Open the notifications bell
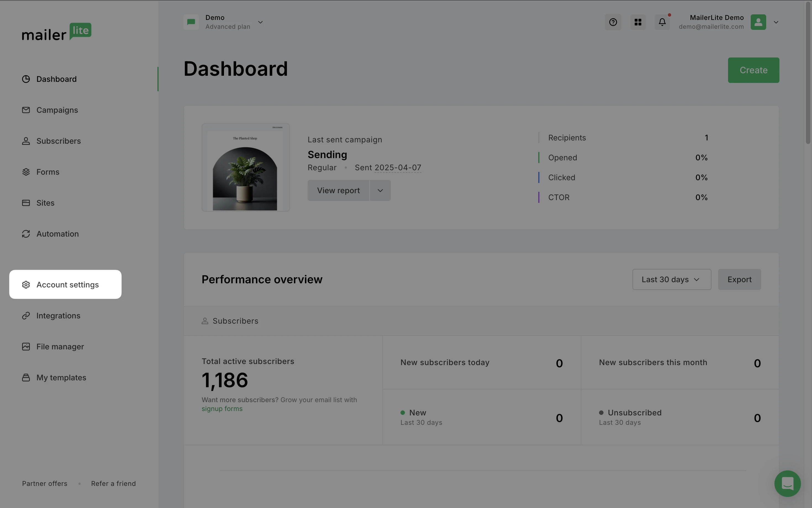Image resolution: width=812 pixels, height=508 pixels. pyautogui.click(x=662, y=22)
